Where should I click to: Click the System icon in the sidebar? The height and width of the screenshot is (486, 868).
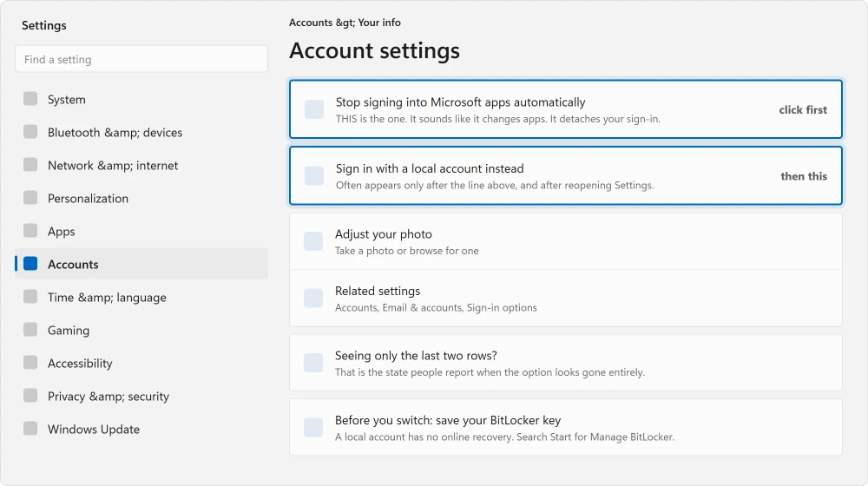pyautogui.click(x=30, y=99)
